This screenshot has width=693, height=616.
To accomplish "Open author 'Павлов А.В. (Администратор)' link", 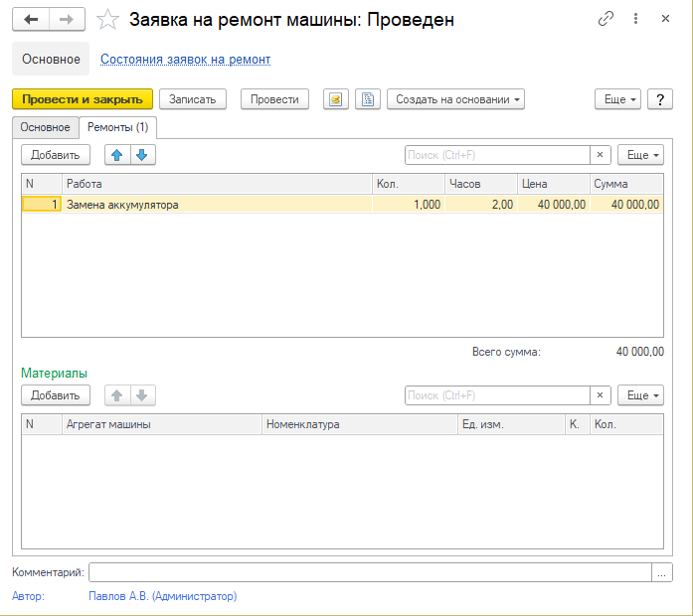I will click(x=163, y=596).
